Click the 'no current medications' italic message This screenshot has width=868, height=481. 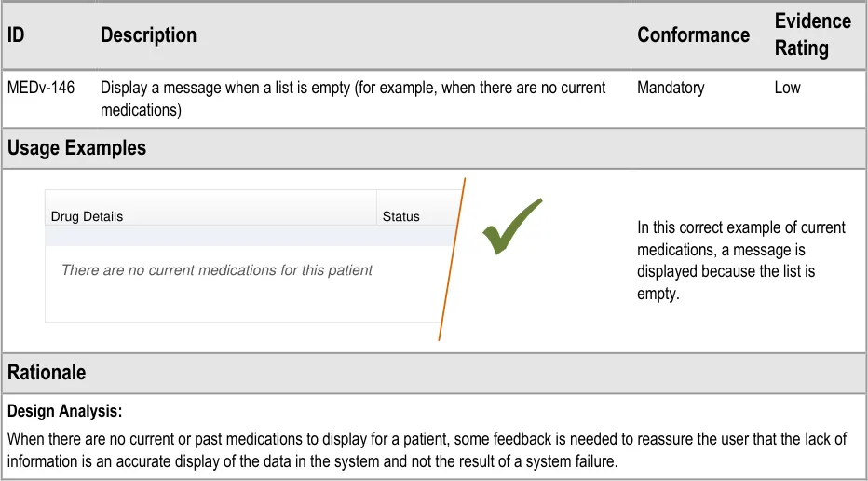tap(216, 270)
